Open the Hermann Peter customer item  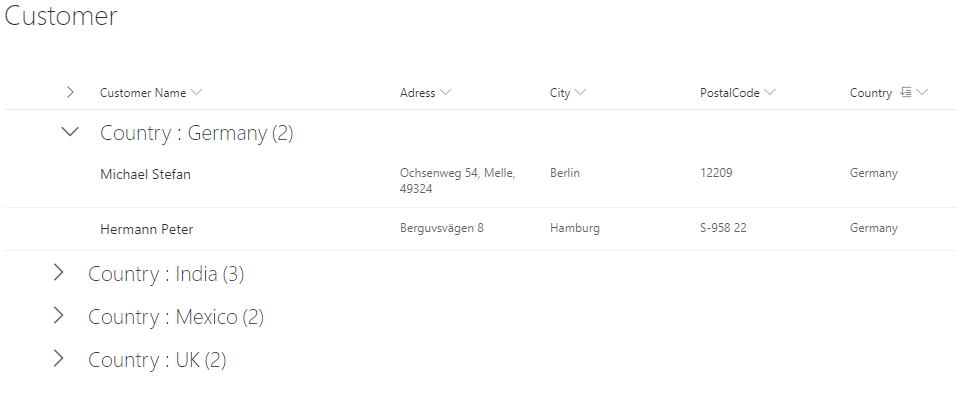[146, 229]
